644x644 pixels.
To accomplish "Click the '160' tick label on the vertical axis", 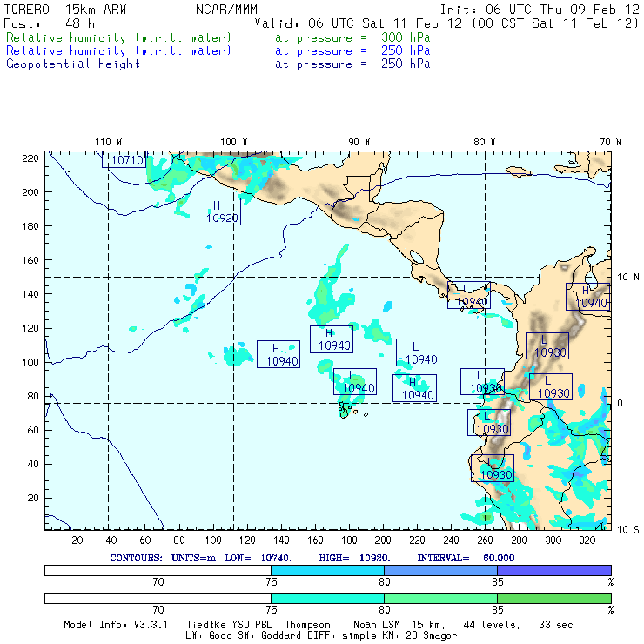I will 30,260.
